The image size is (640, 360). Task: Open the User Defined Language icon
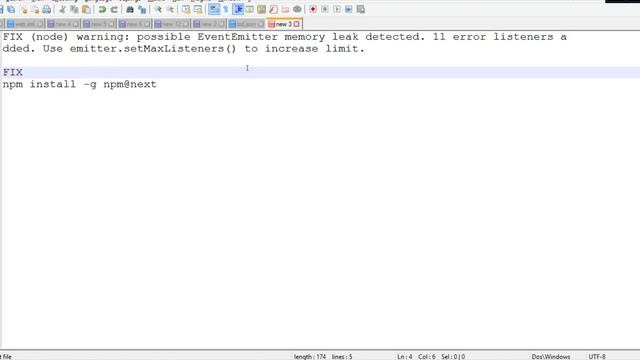click(249, 9)
